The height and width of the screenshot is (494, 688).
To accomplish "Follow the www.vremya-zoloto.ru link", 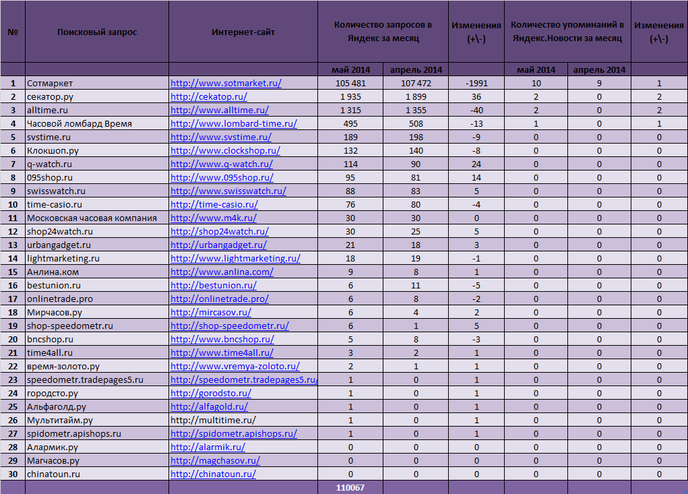I will 235,366.
